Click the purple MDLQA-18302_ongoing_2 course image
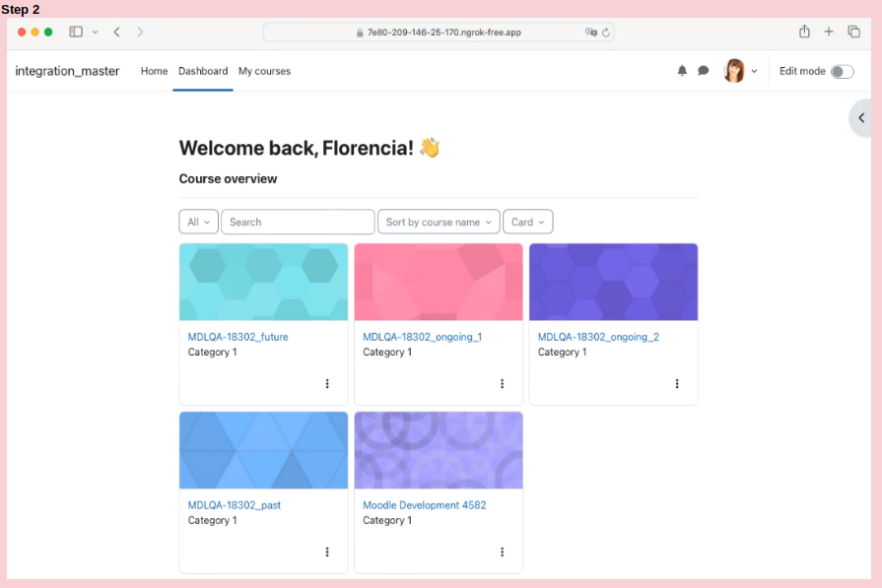 coord(614,283)
